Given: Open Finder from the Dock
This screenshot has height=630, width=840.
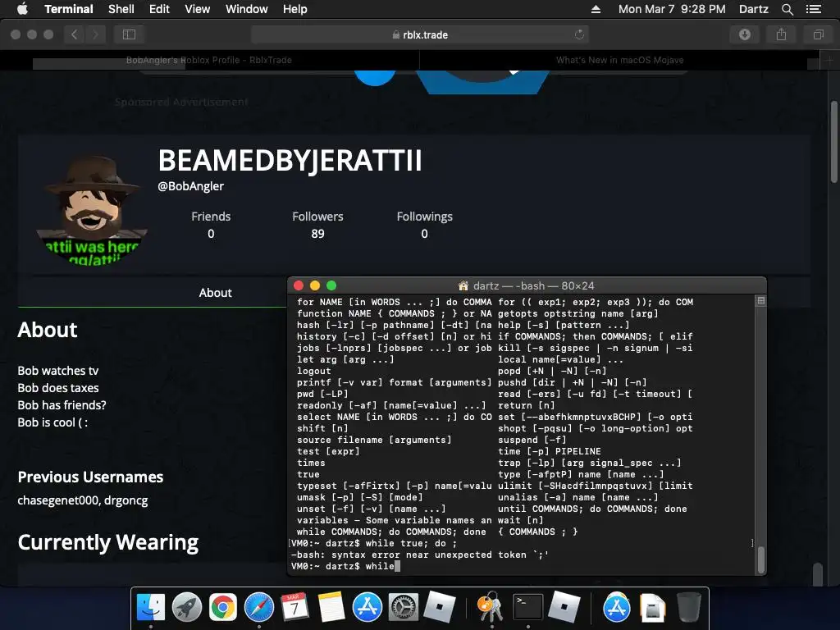Looking at the screenshot, I should pos(151,608).
